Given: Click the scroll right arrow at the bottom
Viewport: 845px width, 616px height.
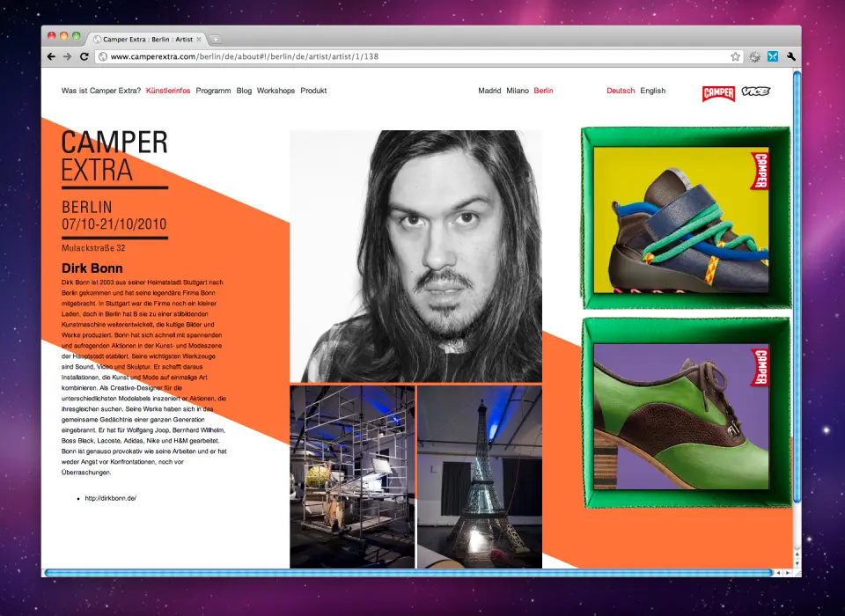Looking at the screenshot, I should coord(788,573).
